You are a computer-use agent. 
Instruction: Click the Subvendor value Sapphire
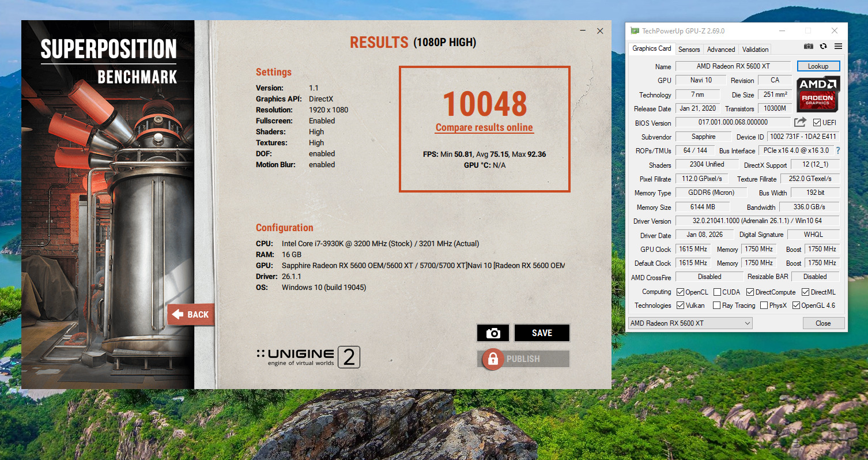(x=703, y=137)
